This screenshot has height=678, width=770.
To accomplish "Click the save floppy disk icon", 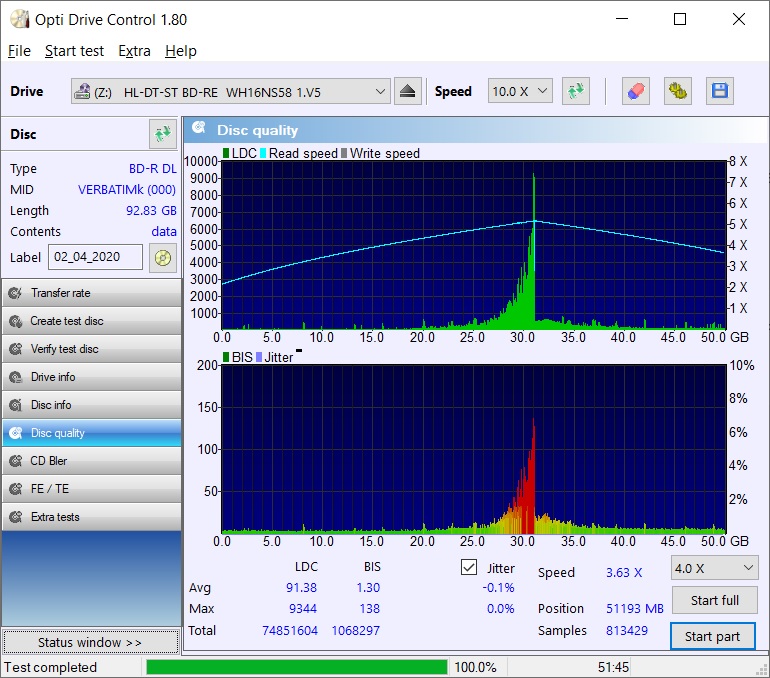I will [x=719, y=92].
